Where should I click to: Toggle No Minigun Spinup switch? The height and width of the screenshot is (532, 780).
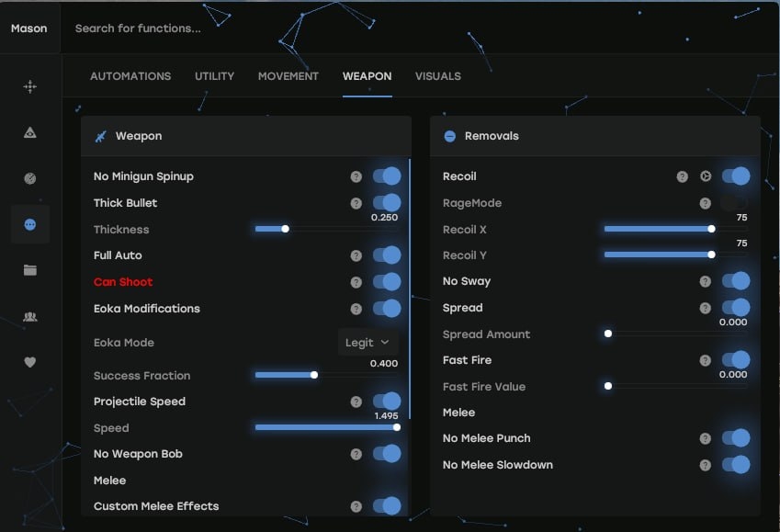pos(387,176)
